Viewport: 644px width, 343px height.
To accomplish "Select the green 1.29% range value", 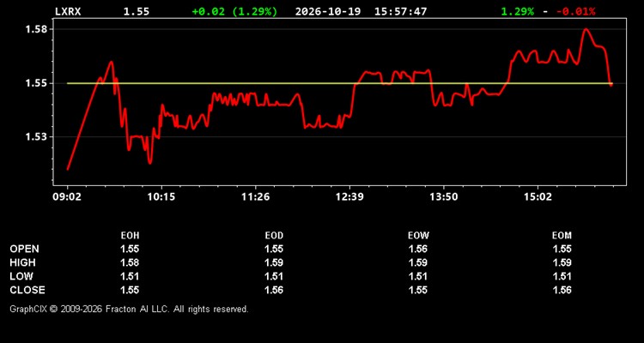I will [x=518, y=11].
